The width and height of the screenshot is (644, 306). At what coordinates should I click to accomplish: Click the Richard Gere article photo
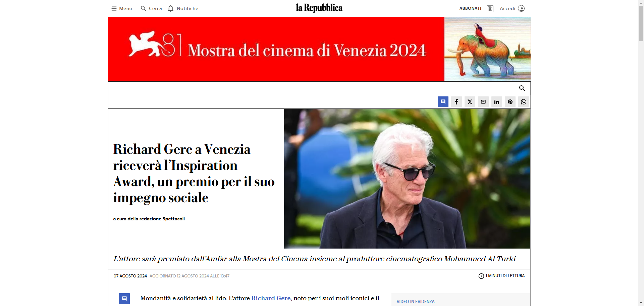click(407, 179)
